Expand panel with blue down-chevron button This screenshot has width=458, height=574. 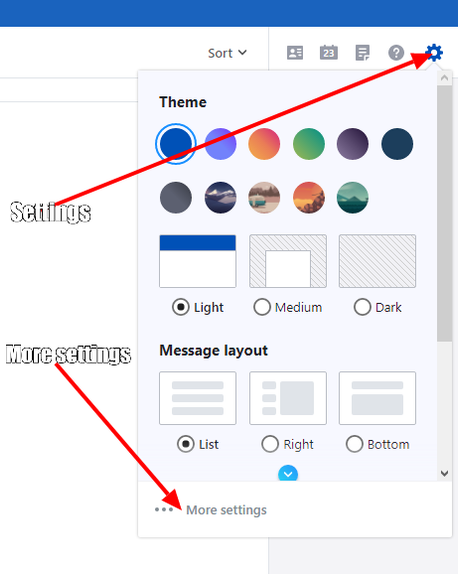point(288,474)
